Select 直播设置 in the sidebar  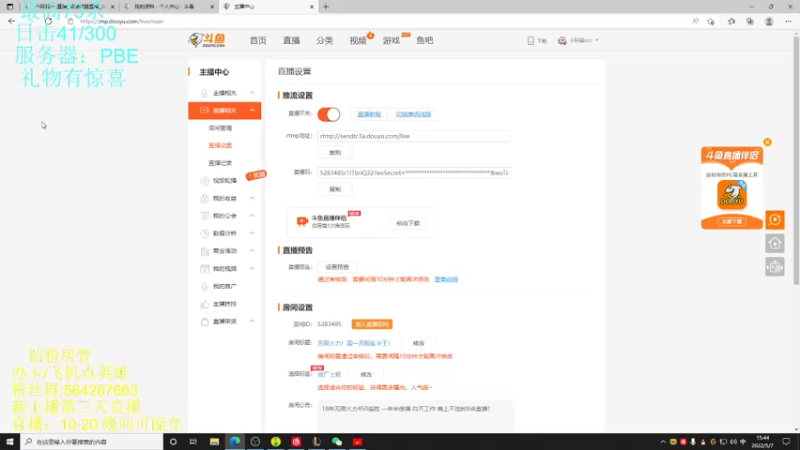[220, 145]
